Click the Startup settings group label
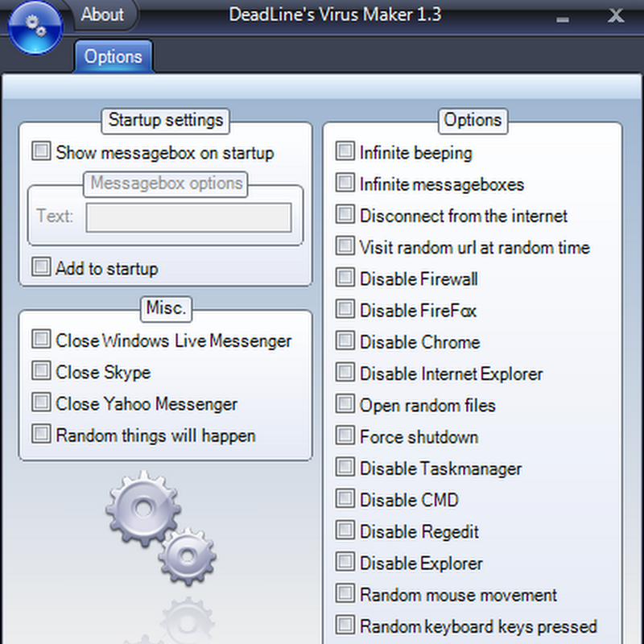The height and width of the screenshot is (644, 644). [166, 121]
